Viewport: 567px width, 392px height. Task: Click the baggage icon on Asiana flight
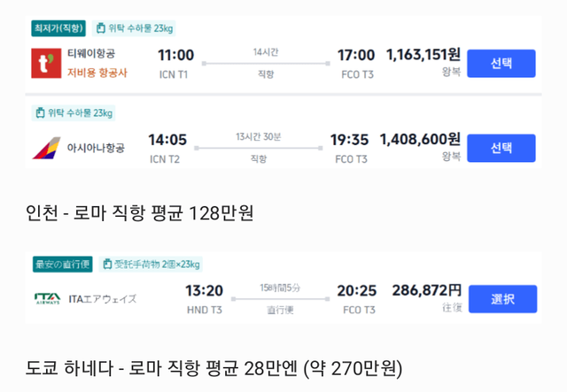[40, 112]
